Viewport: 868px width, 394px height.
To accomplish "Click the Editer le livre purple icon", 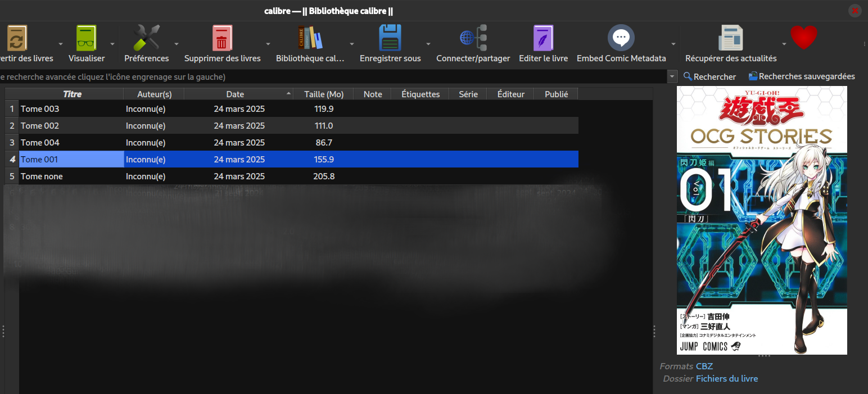I will 543,38.
